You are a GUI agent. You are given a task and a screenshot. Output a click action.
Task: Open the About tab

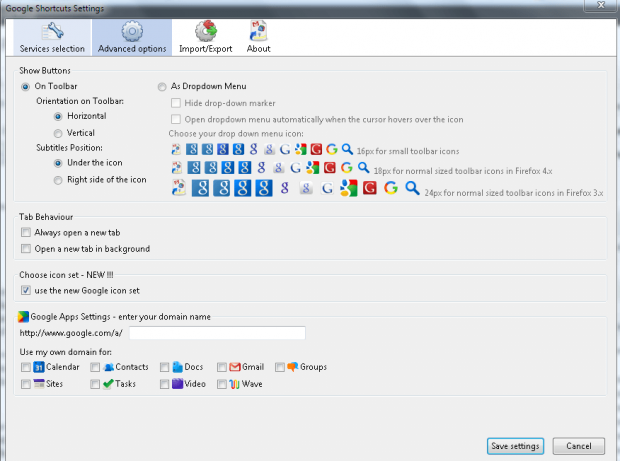[259, 38]
